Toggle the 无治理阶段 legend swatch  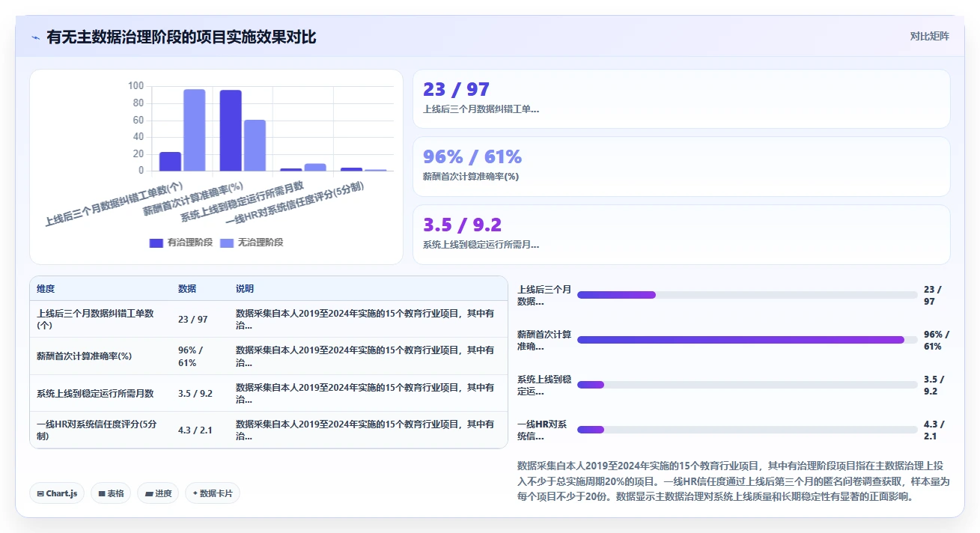click(x=226, y=243)
